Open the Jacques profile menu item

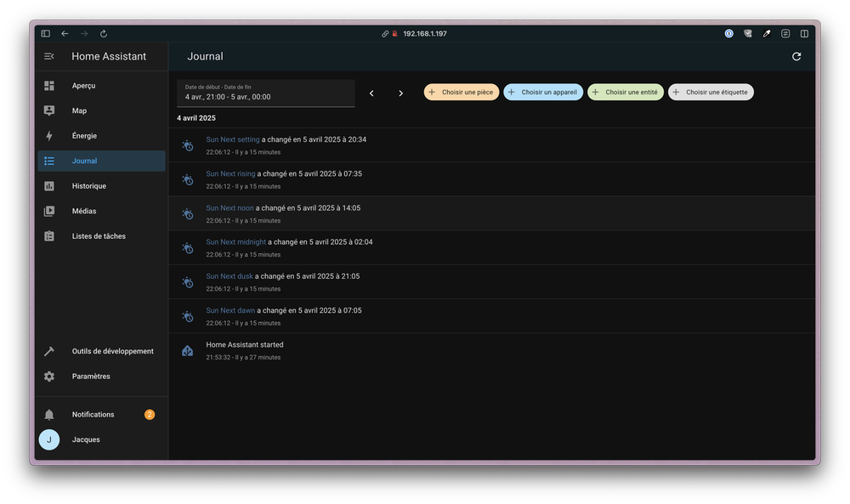101,439
